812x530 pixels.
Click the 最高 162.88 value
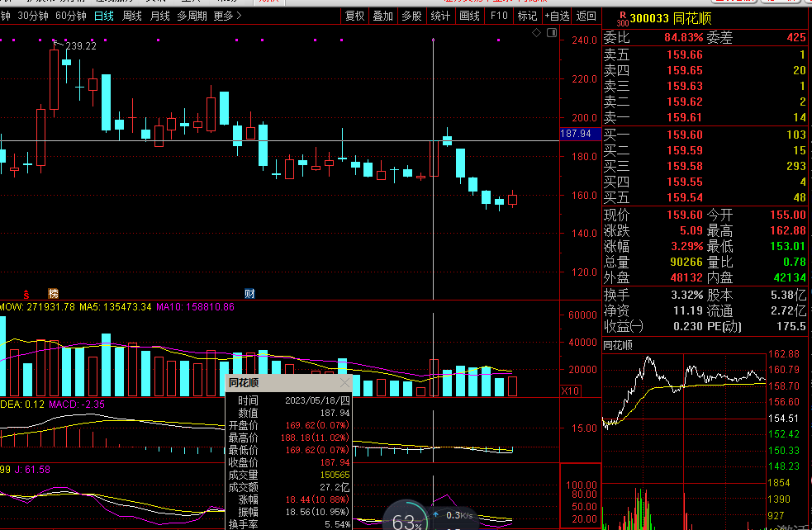788,231
